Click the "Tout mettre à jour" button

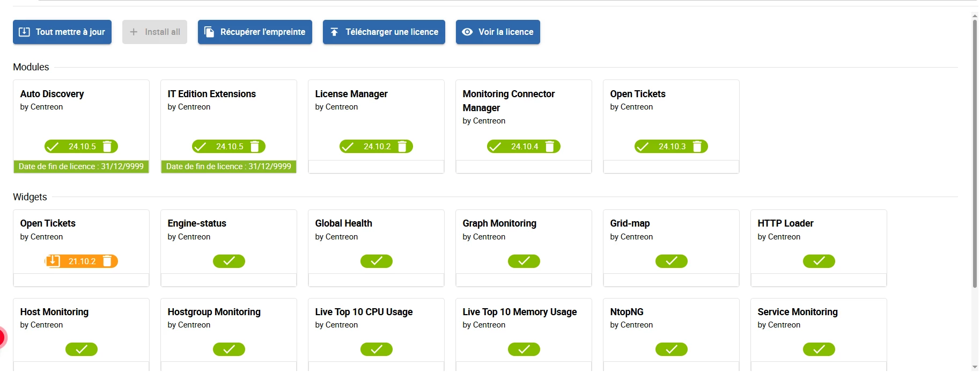coord(62,32)
